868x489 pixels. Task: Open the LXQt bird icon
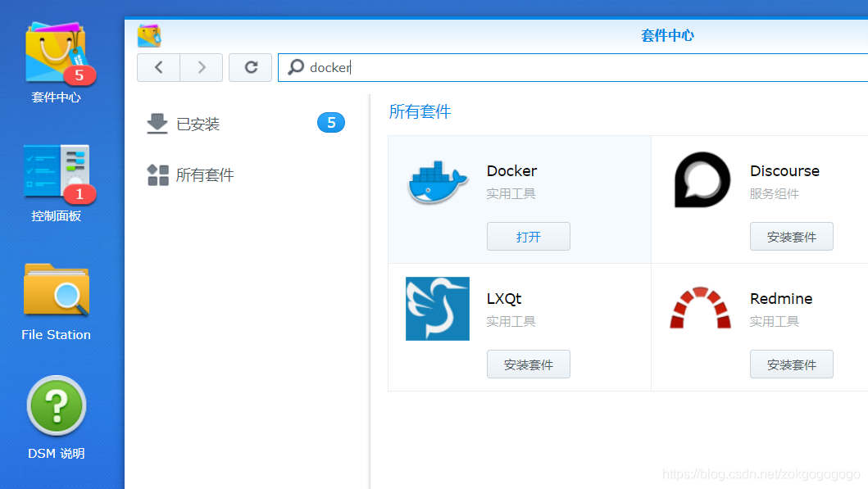(x=438, y=309)
